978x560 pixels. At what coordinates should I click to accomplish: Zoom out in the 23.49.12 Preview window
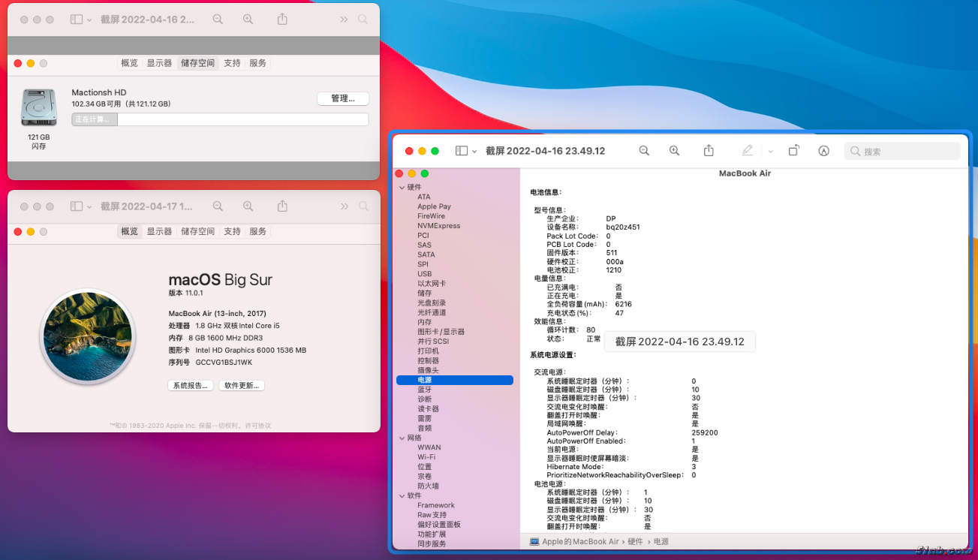644,151
